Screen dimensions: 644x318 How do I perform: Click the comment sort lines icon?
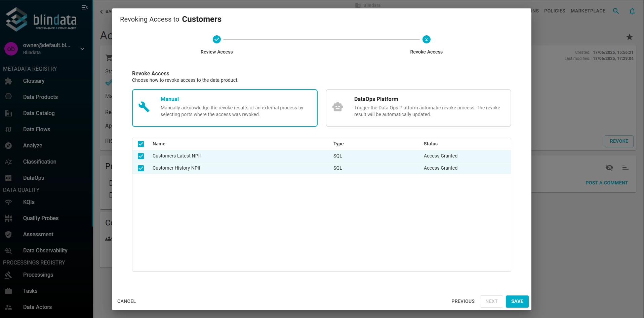coord(625,168)
